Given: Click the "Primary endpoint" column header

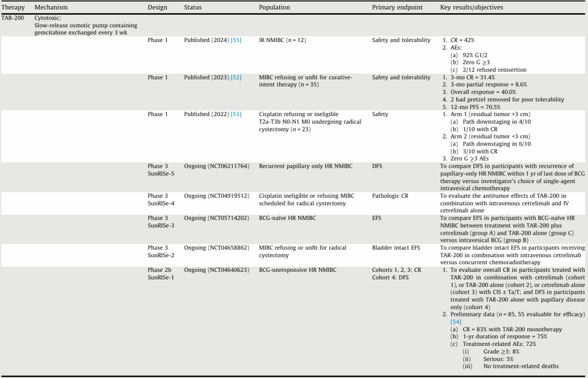Looking at the screenshot, I should tap(397, 7).
